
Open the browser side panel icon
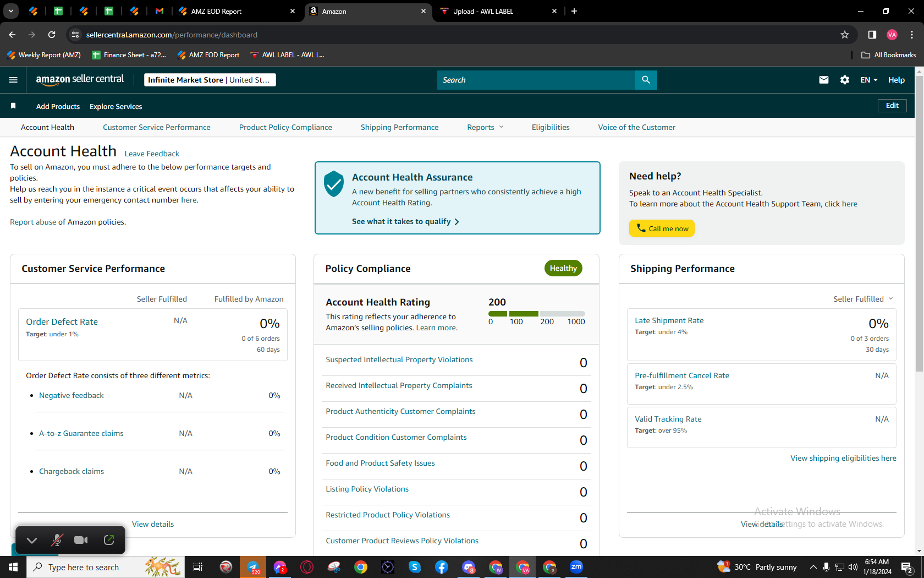pyautogui.click(x=872, y=35)
